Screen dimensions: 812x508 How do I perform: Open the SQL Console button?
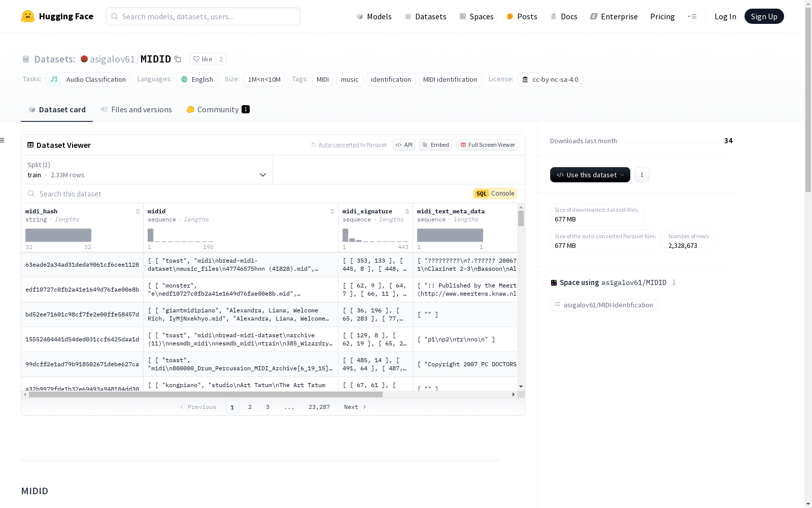495,194
